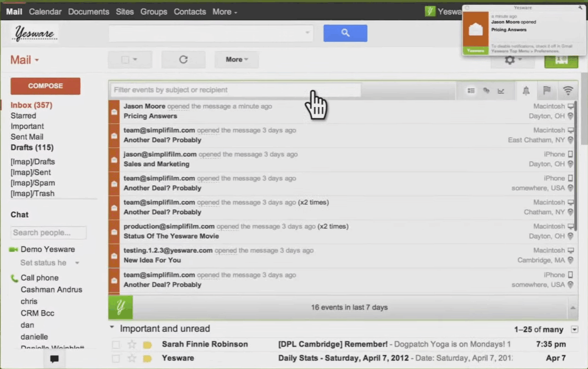Click the small circle at notification popup corner
The height and width of the screenshot is (369, 588).
467,8
